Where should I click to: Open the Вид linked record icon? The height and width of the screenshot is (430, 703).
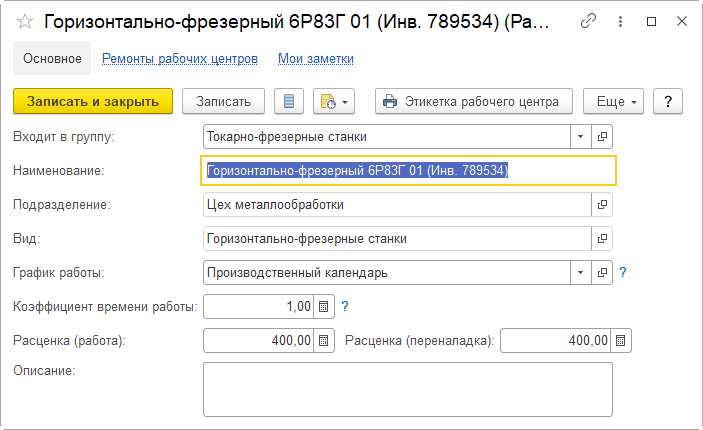603,239
